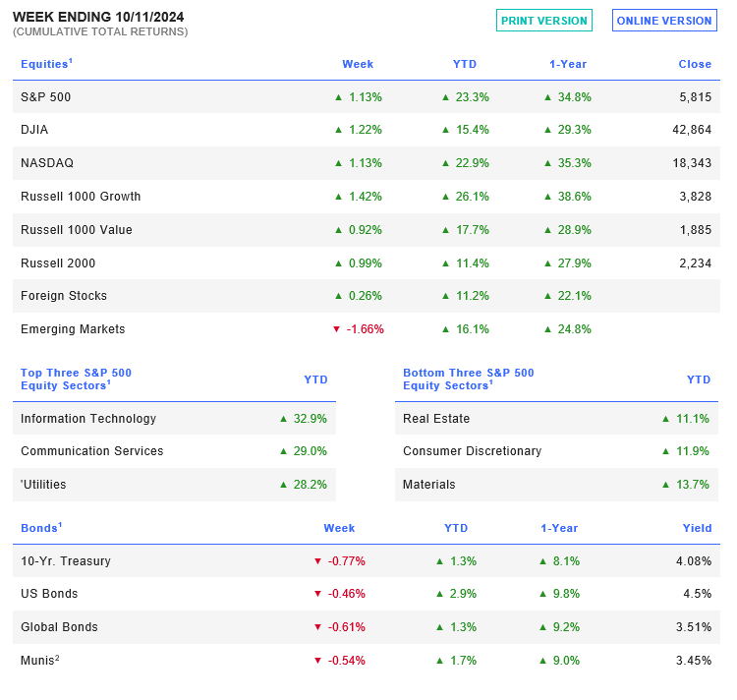Select the Equities Week column header
This screenshot has width=737, height=700.
tap(358, 64)
